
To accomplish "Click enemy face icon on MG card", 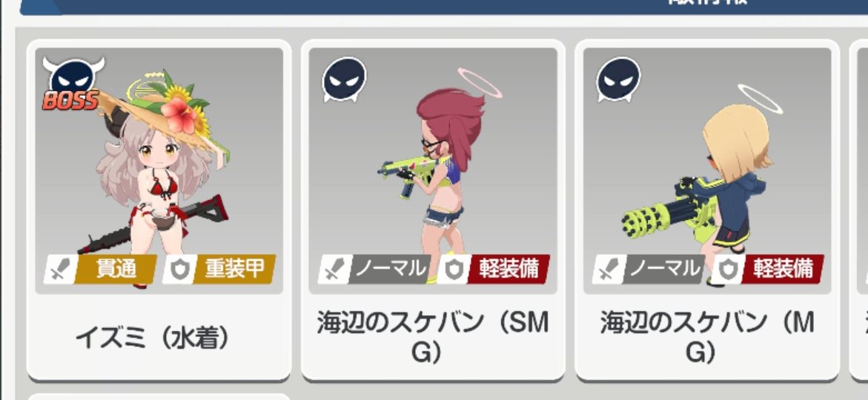I will click(x=618, y=80).
